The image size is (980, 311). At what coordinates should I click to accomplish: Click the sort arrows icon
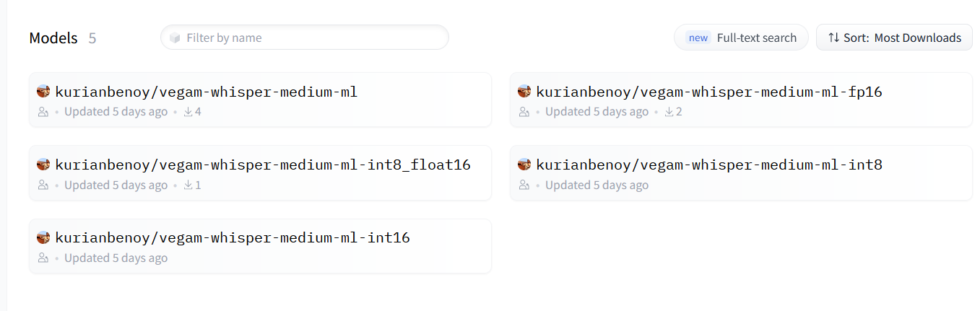[833, 38]
